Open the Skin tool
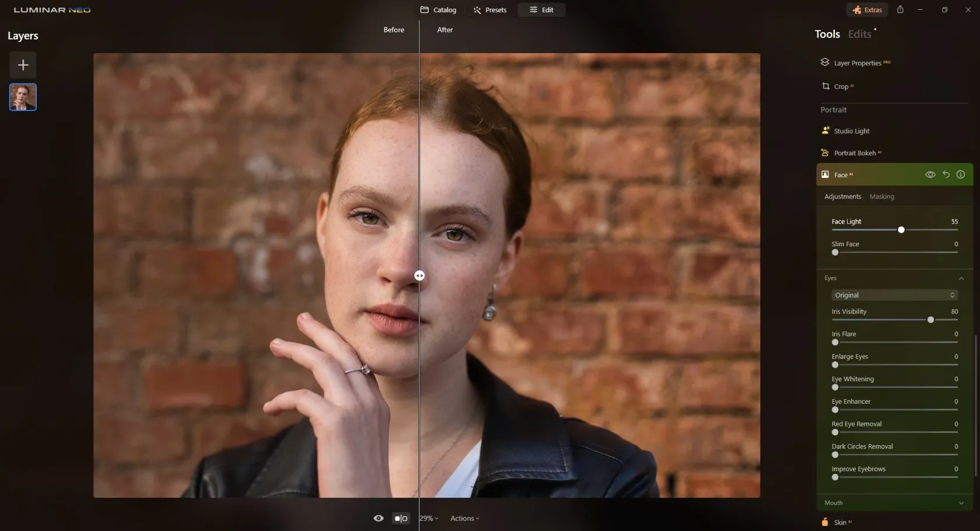 839,522
